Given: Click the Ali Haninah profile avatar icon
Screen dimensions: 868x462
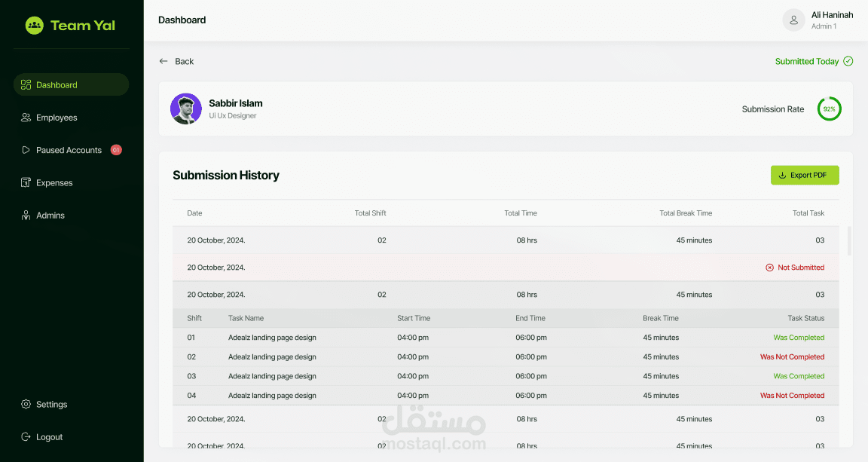Looking at the screenshot, I should [x=793, y=20].
